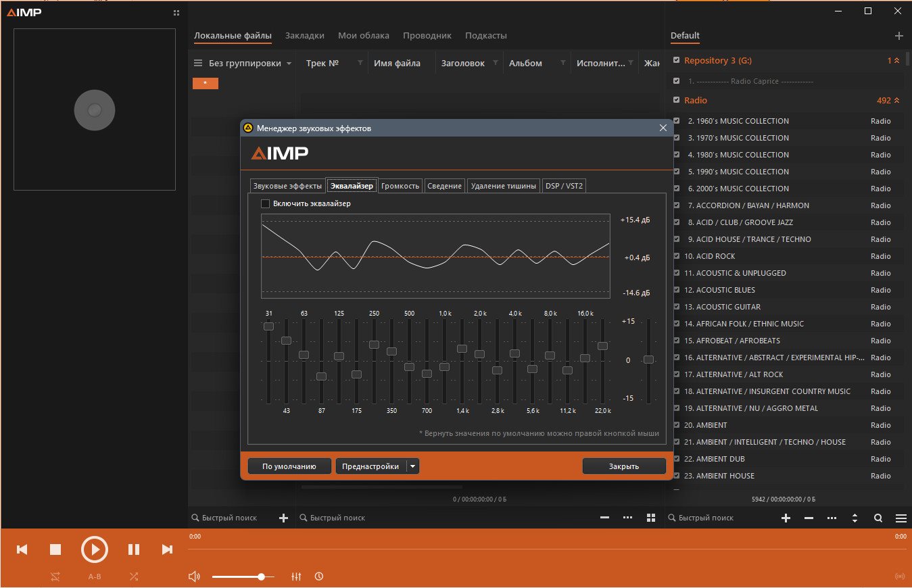Uncheck the Radio group checkbox
Screen dimensions: 912x588
pos(676,100)
